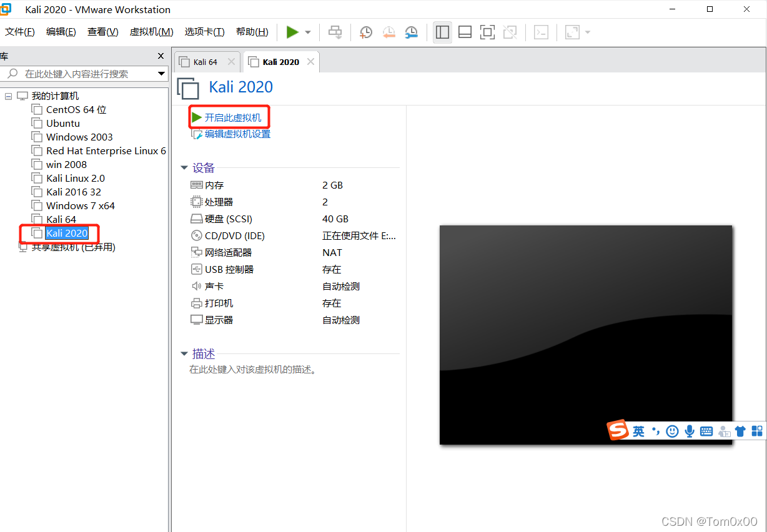This screenshot has height=532, width=767.
Task: Click the Sogou input method S logo
Action: coord(618,430)
